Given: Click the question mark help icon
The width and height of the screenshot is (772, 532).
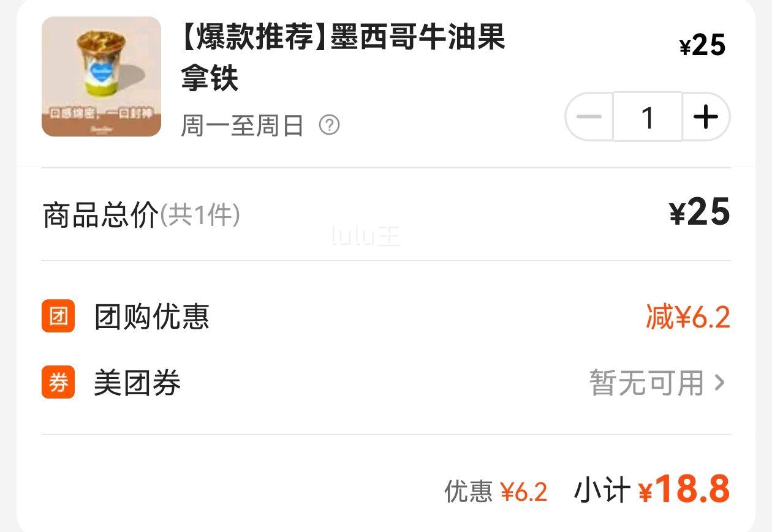Looking at the screenshot, I should click(x=330, y=126).
